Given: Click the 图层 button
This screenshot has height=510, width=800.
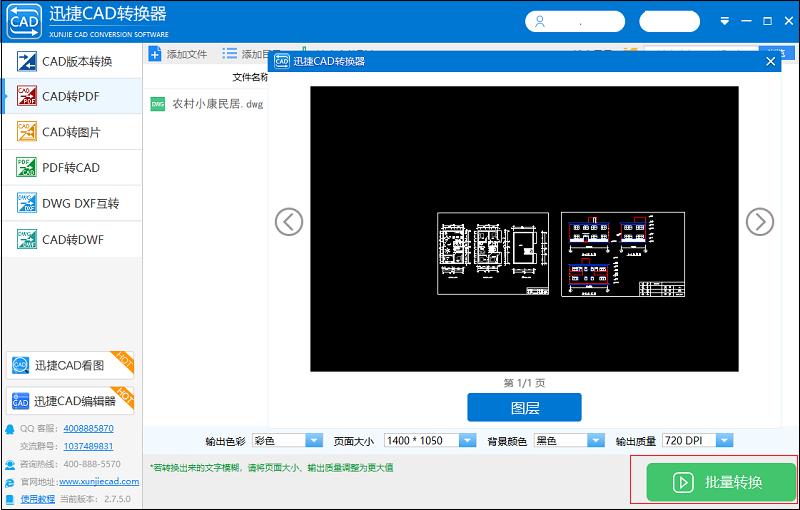Looking at the screenshot, I should (x=524, y=407).
